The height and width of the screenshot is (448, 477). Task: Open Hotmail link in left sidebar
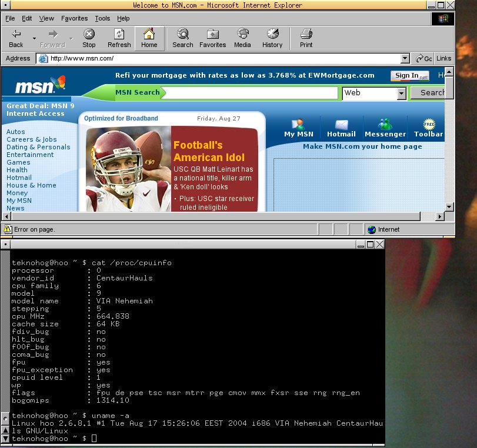(x=19, y=178)
